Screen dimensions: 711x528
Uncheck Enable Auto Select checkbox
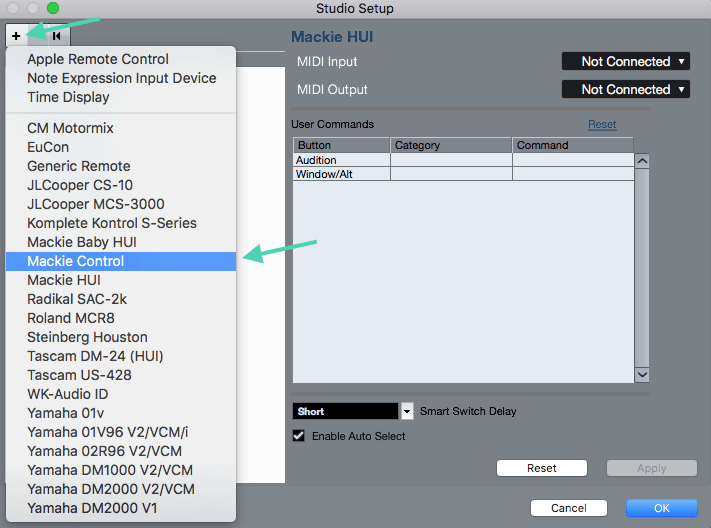(x=299, y=436)
